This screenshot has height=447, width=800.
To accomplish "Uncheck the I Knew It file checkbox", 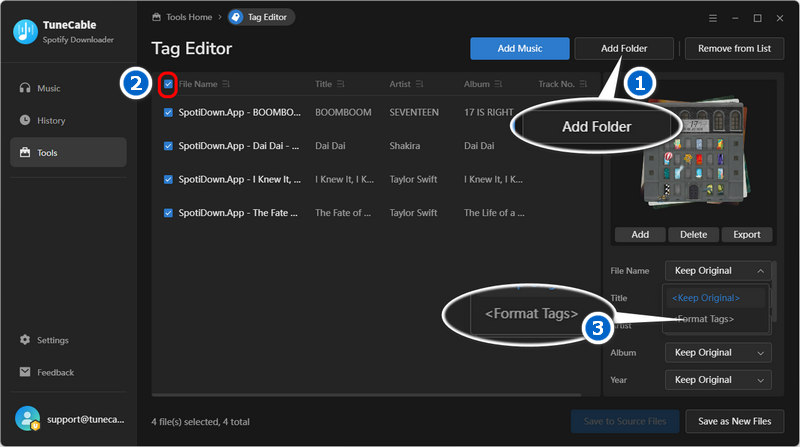I will [168, 180].
